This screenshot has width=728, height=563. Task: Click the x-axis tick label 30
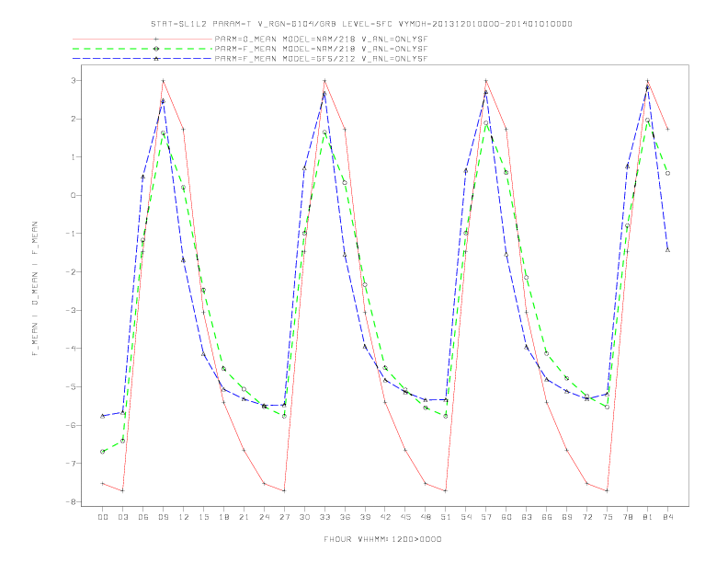coord(304,517)
